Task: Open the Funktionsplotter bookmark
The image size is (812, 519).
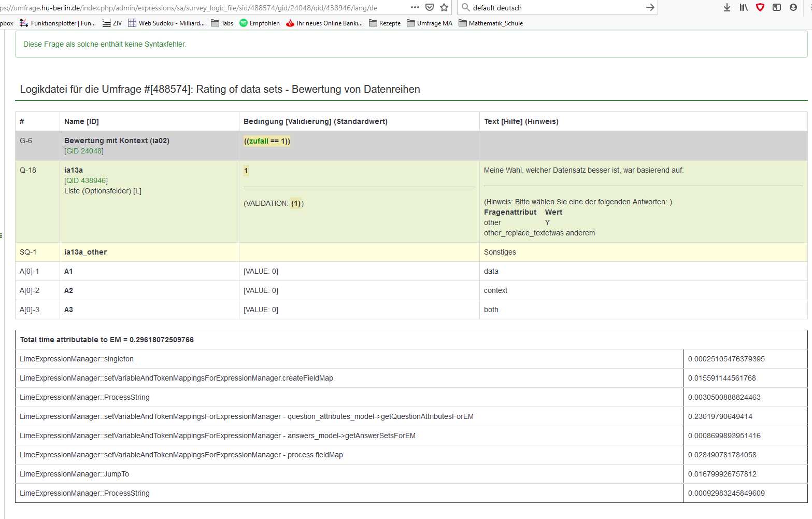Action: point(58,23)
